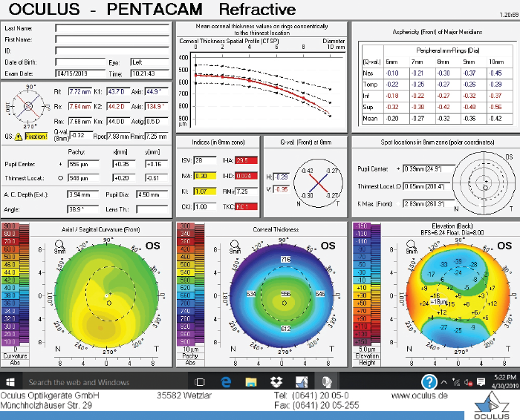Open Task View on the taskbar

coord(200,382)
